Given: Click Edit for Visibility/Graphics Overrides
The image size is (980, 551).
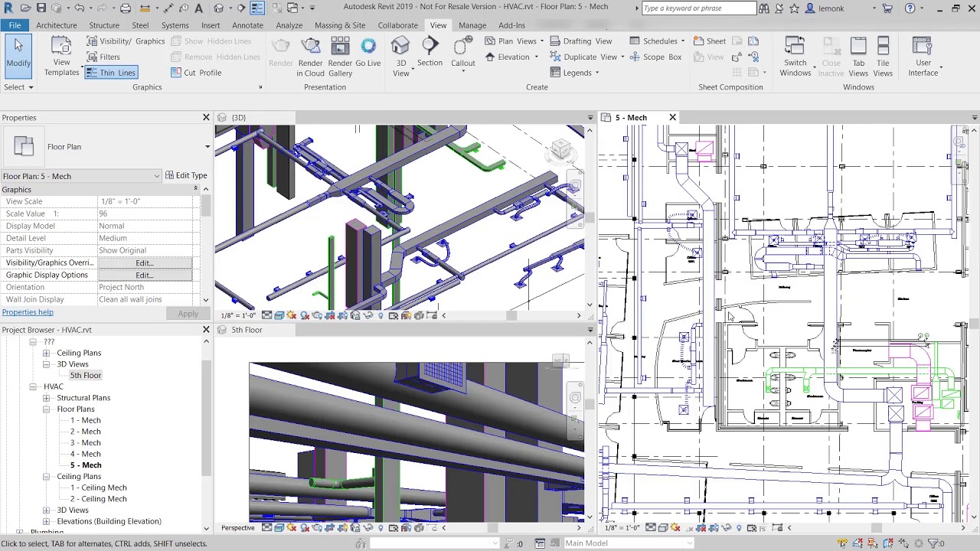Looking at the screenshot, I should point(145,262).
